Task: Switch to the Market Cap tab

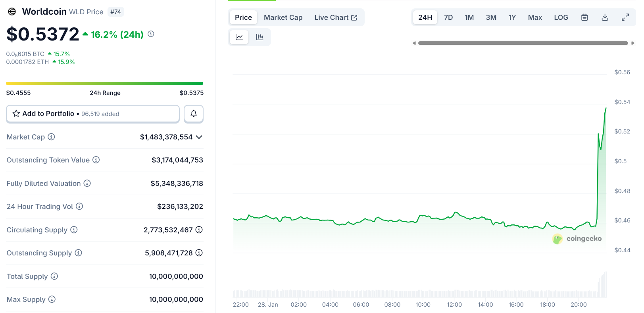Action: pos(283,17)
